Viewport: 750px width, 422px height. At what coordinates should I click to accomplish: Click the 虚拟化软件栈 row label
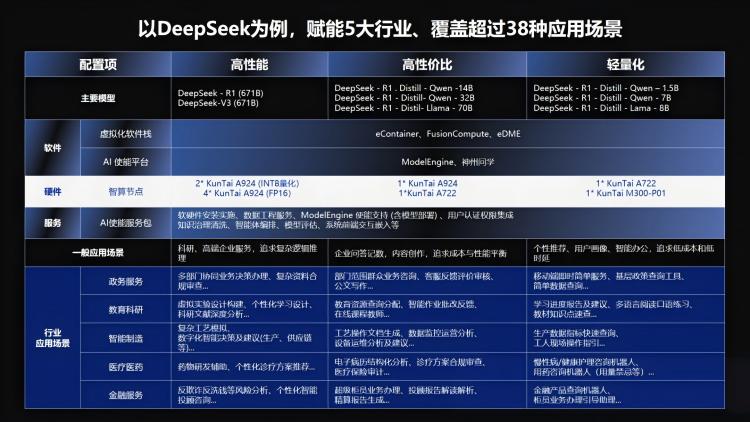(125, 134)
